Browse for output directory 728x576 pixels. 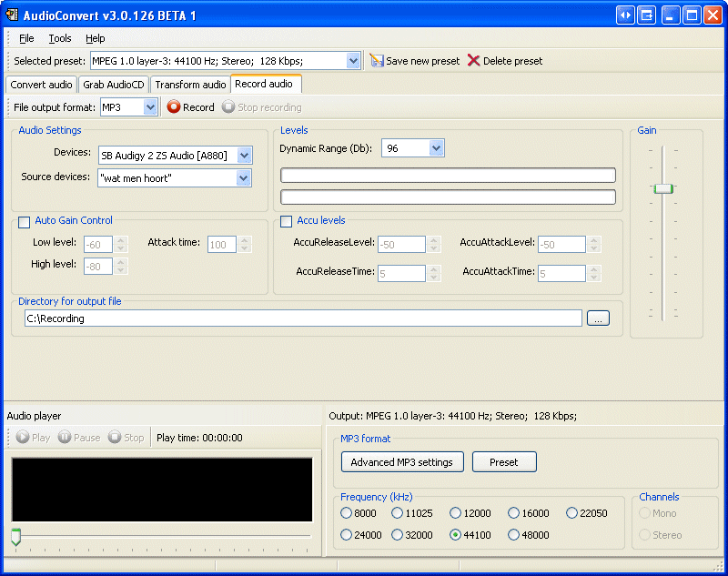coord(598,318)
